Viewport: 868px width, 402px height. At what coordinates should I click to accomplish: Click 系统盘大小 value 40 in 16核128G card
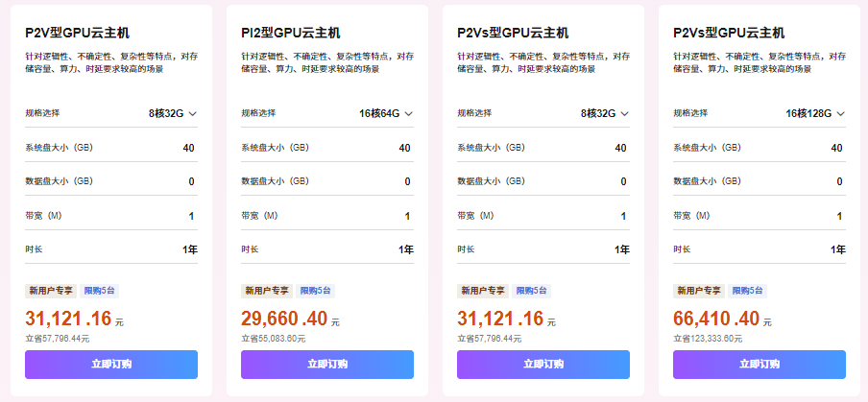(x=836, y=148)
